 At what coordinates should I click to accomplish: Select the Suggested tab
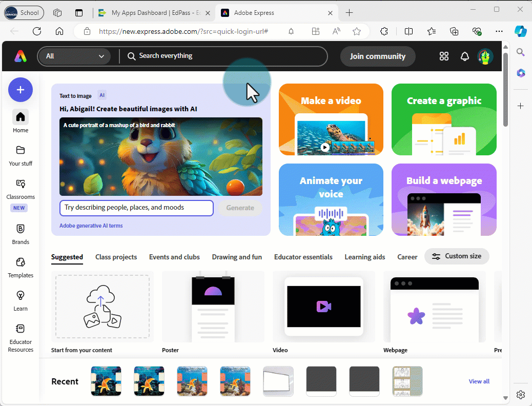click(67, 257)
